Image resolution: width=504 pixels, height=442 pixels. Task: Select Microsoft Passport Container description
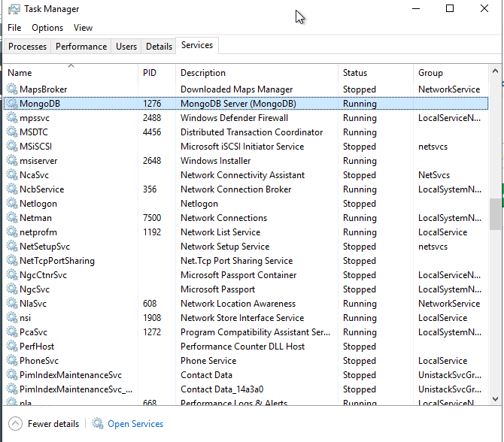point(238,275)
